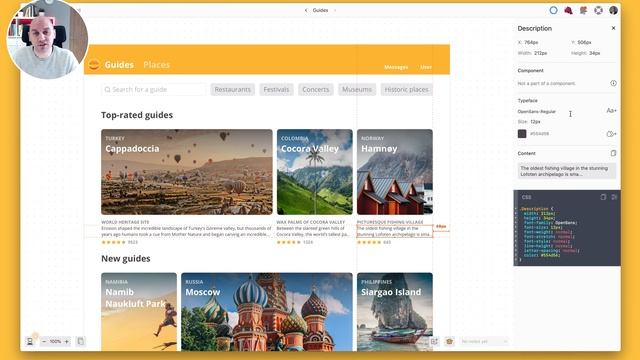Select the Restaurants filter chip
Viewport: 640px width, 360px height.
(x=233, y=89)
